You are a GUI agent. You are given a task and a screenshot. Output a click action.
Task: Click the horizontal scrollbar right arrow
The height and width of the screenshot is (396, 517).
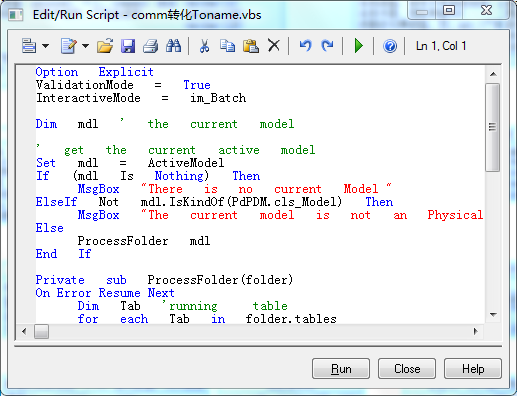coord(476,331)
